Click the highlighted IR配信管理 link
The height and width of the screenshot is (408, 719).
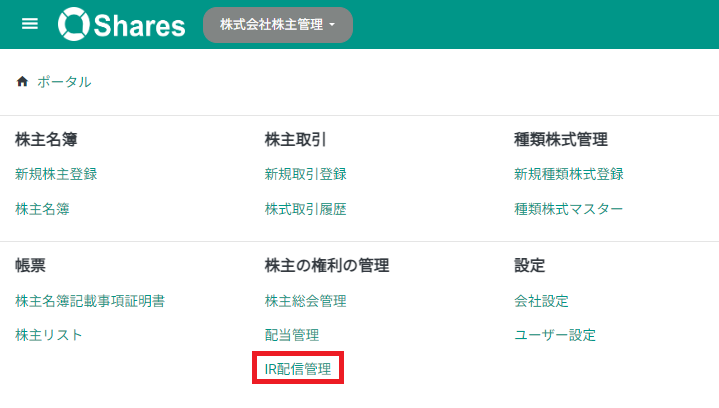tap(298, 369)
